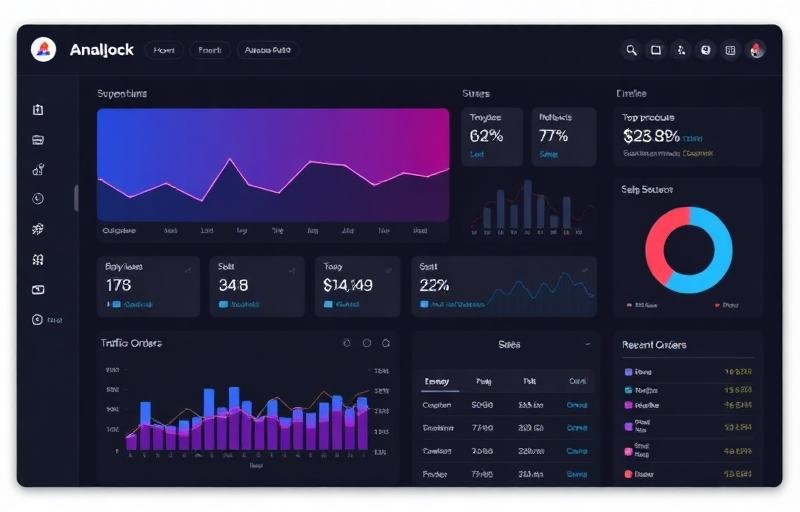The height and width of the screenshot is (512, 800).
Task: Click the arrow icon on the 348 stat card
Action: (x=292, y=270)
